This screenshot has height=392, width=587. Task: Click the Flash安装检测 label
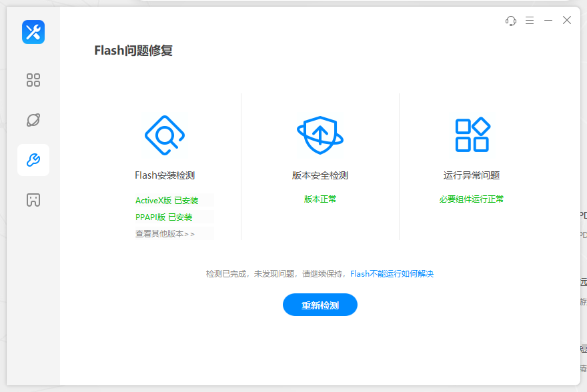165,175
